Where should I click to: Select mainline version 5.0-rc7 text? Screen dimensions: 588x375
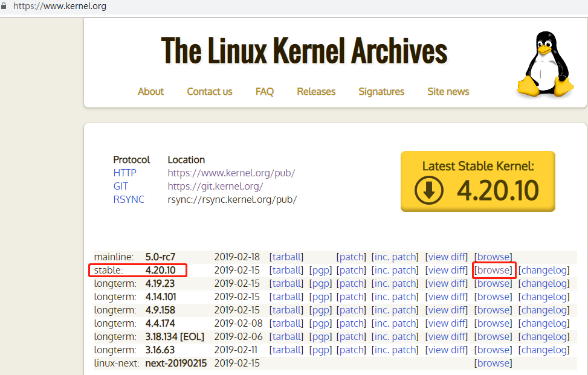160,257
